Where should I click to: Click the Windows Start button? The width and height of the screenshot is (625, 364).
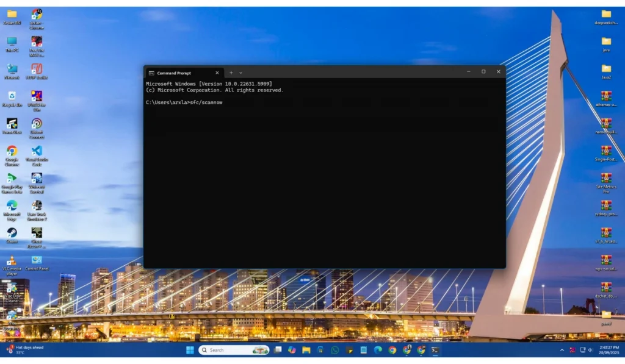[190, 350]
